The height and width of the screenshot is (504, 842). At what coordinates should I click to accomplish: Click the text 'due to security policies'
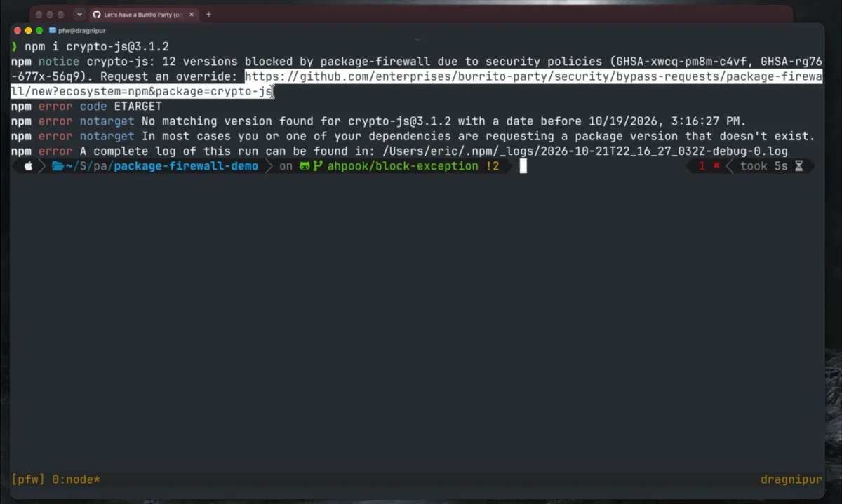tap(519, 62)
